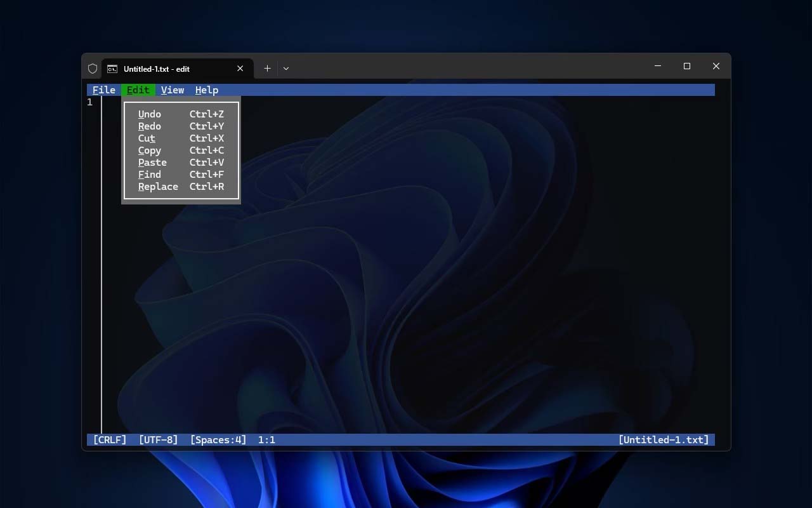Select Cut in the Edit menu
The height and width of the screenshot is (508, 812).
181,138
